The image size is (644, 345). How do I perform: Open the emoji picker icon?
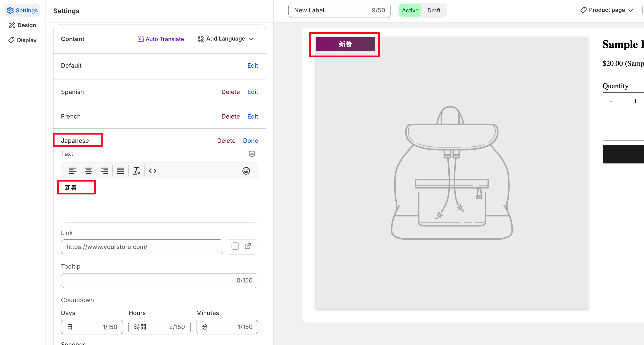pos(246,171)
